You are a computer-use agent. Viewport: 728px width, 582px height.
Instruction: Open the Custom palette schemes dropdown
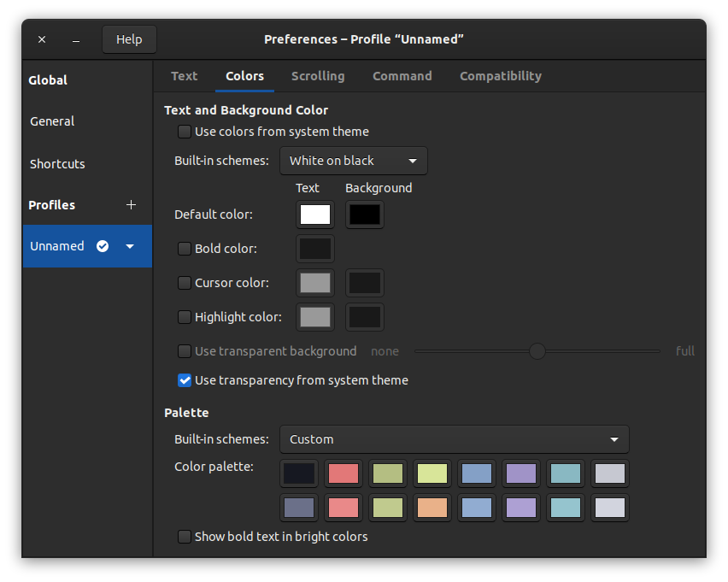coord(455,439)
